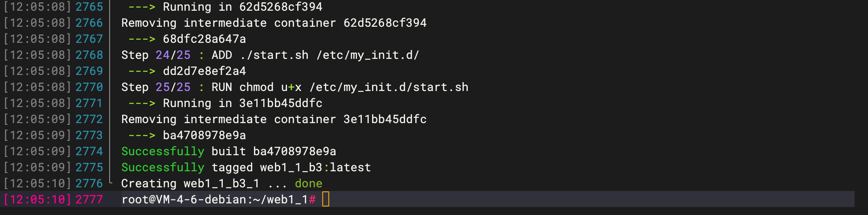Click 'Creating web1_1_b3_1' text
868x215 pixels.
(190, 183)
